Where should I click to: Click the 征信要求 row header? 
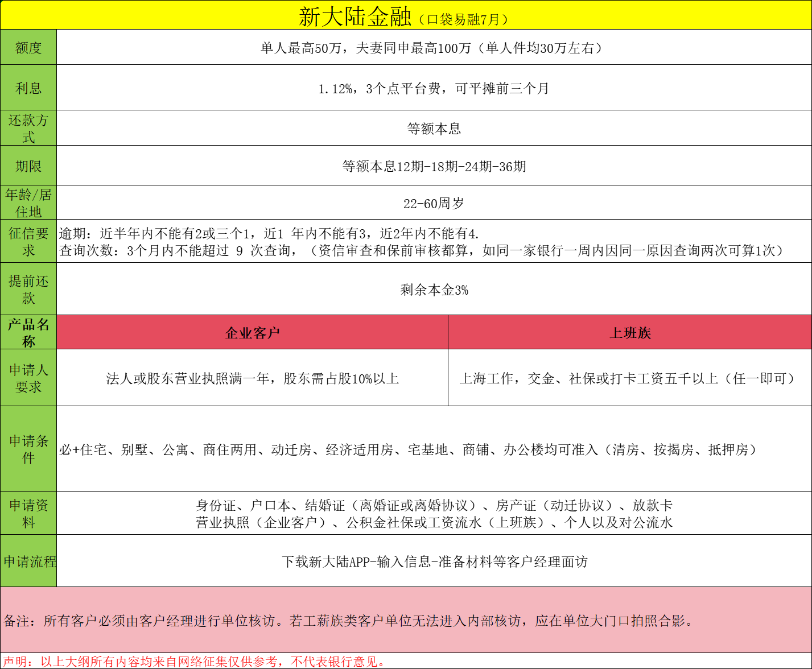tap(28, 241)
